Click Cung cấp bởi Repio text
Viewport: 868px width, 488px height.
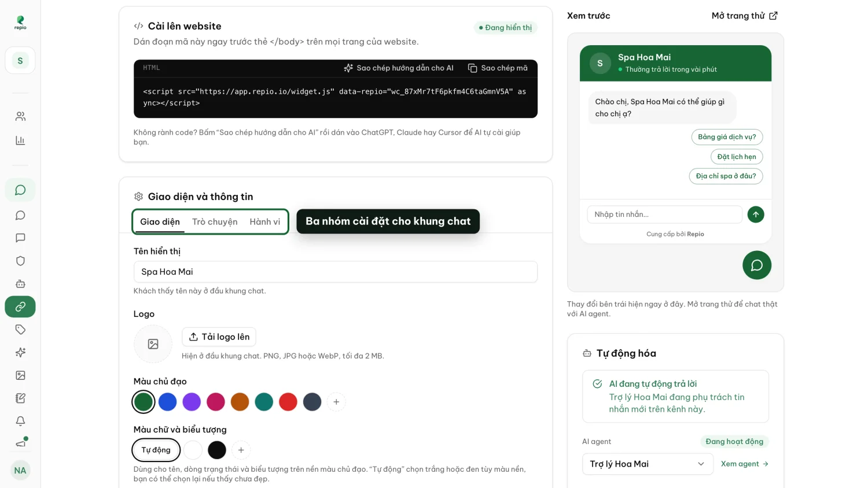coord(675,234)
